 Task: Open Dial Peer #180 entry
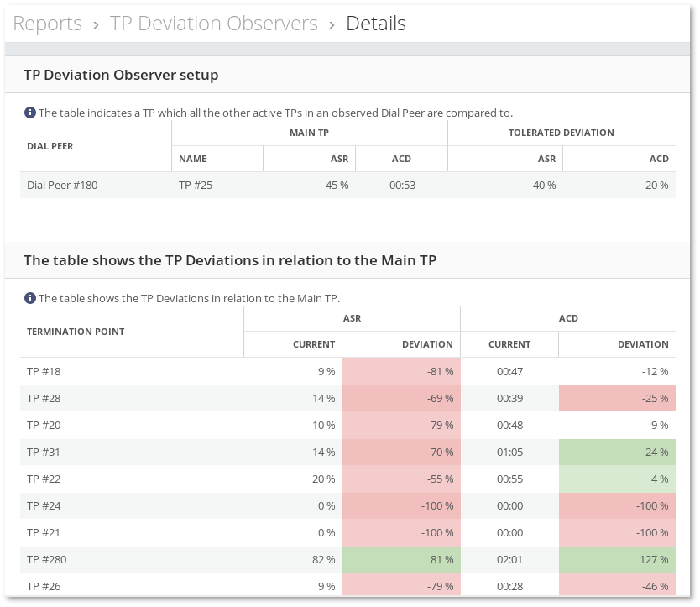point(62,185)
